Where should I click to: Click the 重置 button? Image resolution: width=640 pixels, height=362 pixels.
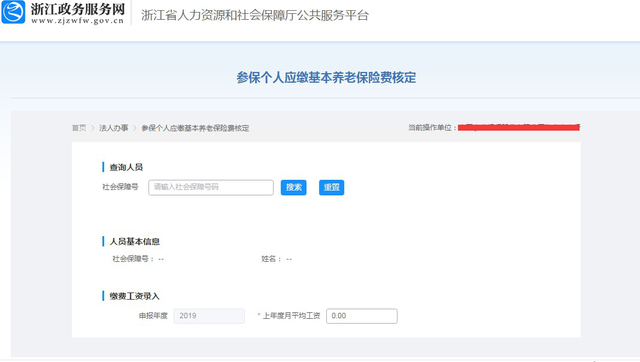click(331, 187)
